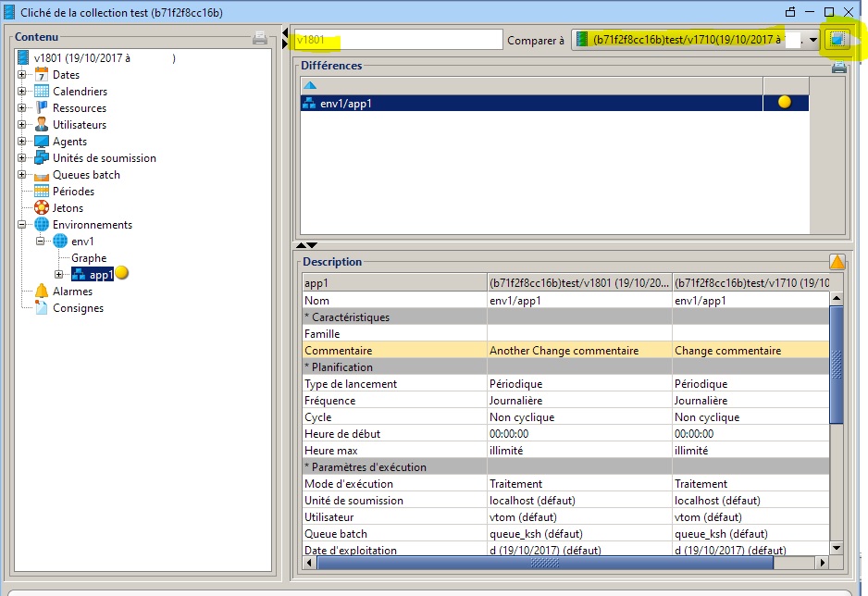Click the Caractéristiques section header row

[565, 317]
